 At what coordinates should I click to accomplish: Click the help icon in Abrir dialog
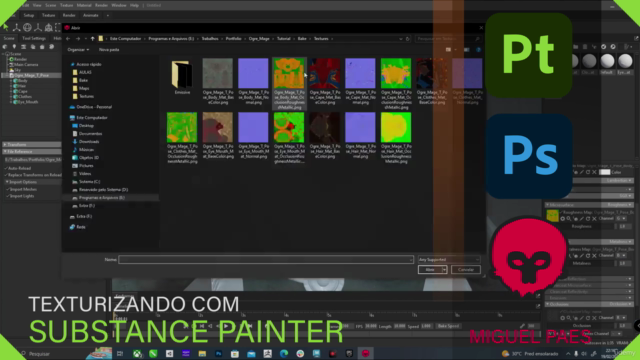[478, 50]
